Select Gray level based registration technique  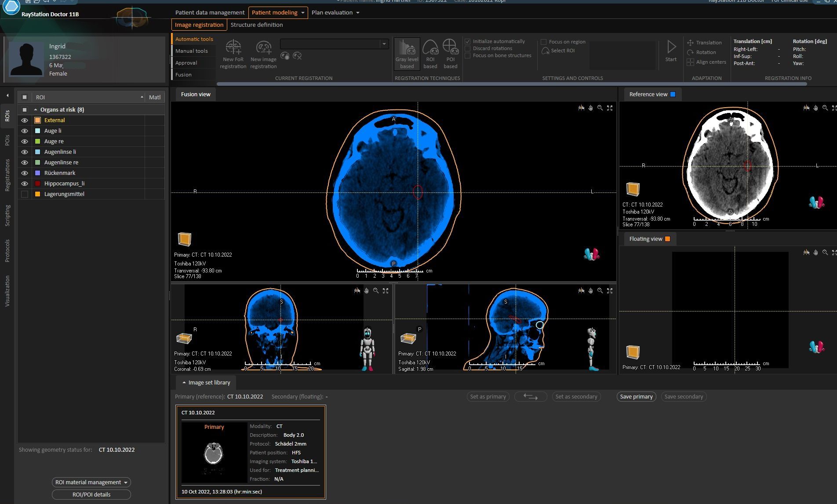pyautogui.click(x=407, y=54)
